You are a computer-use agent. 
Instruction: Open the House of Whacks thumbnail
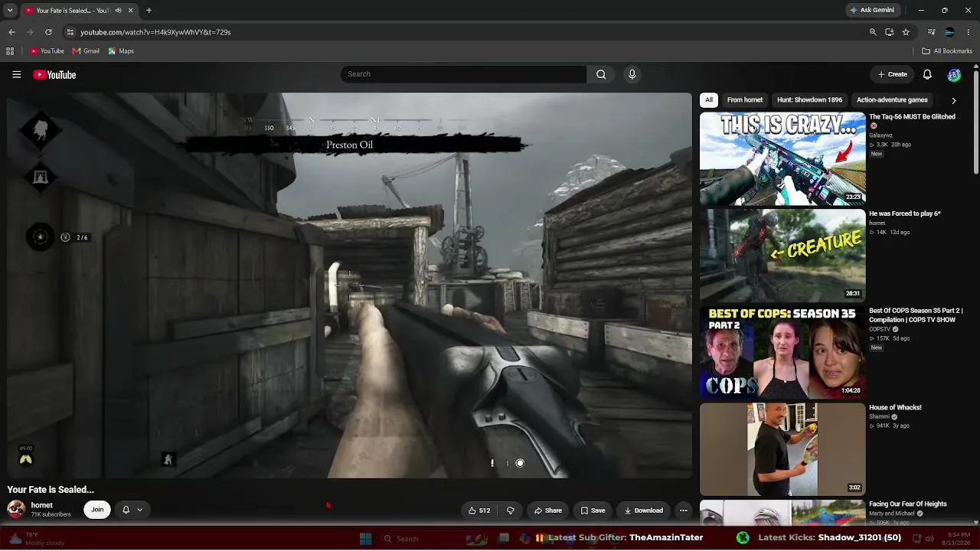point(782,449)
